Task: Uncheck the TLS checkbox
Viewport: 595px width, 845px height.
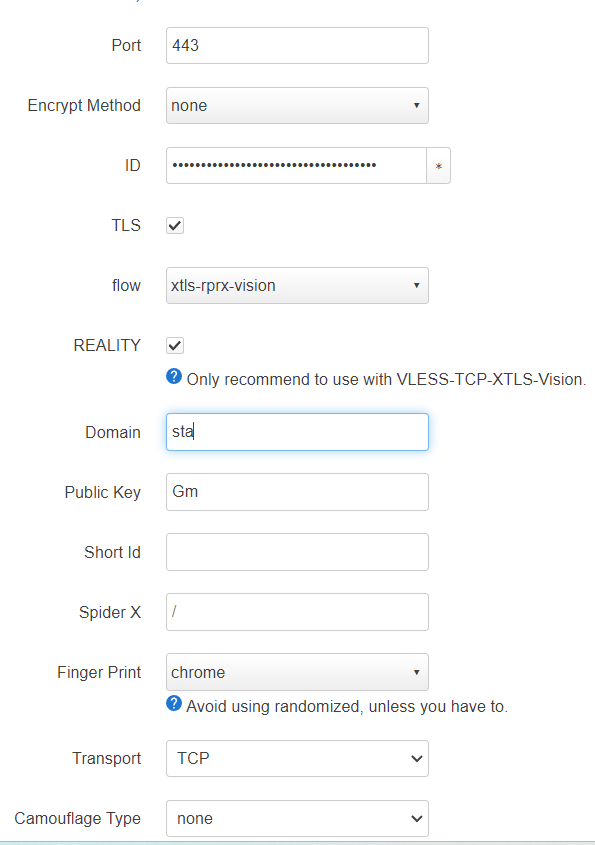Action: [174, 225]
